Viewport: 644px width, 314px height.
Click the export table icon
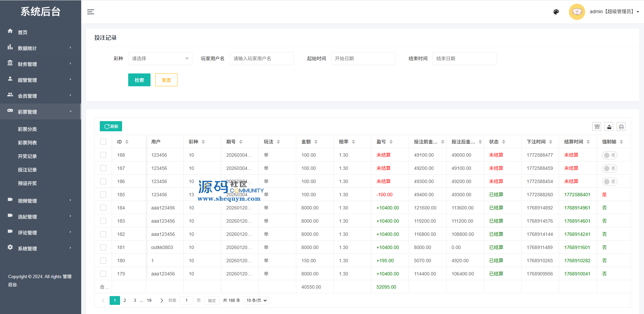(x=609, y=127)
